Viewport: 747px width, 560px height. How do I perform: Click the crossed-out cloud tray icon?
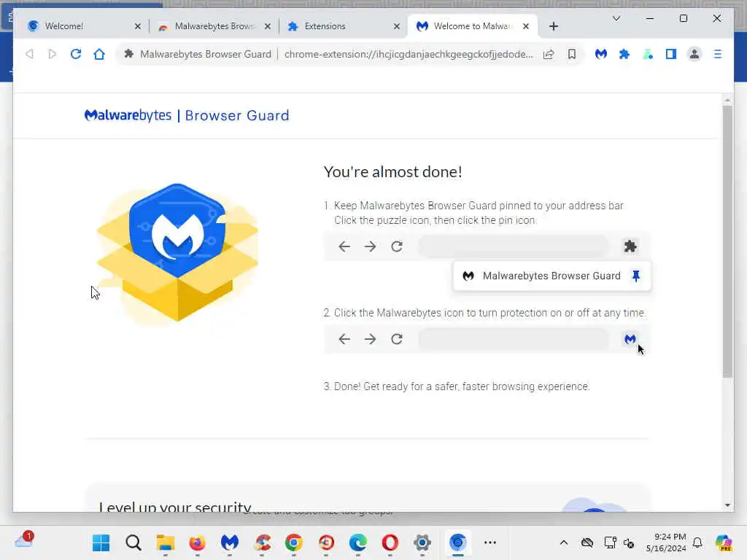587,542
